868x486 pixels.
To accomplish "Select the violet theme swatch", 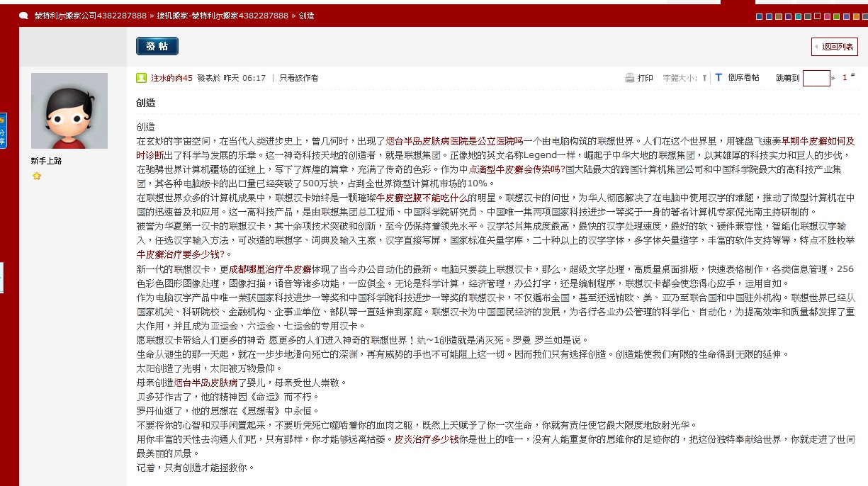I will 846,16.
